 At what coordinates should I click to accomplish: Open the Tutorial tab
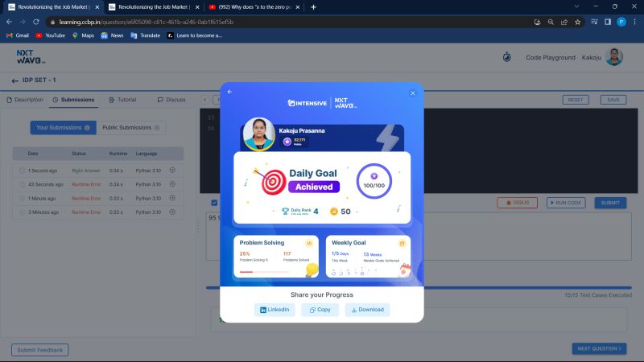click(x=122, y=100)
